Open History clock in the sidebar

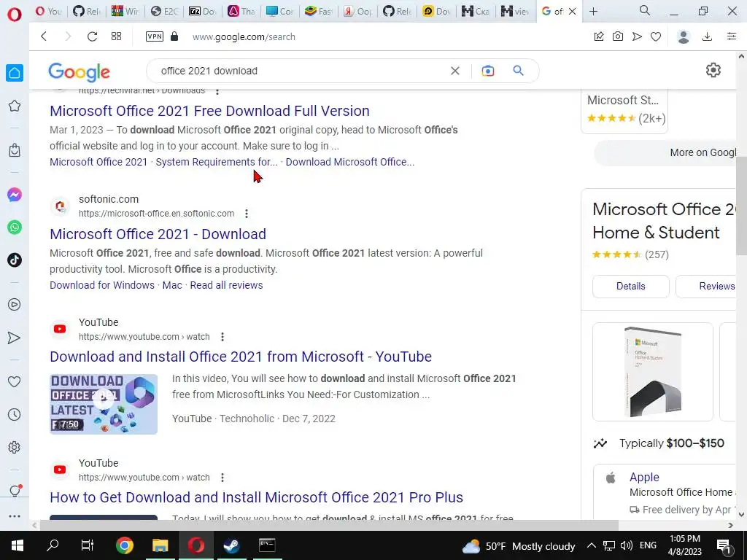point(15,415)
